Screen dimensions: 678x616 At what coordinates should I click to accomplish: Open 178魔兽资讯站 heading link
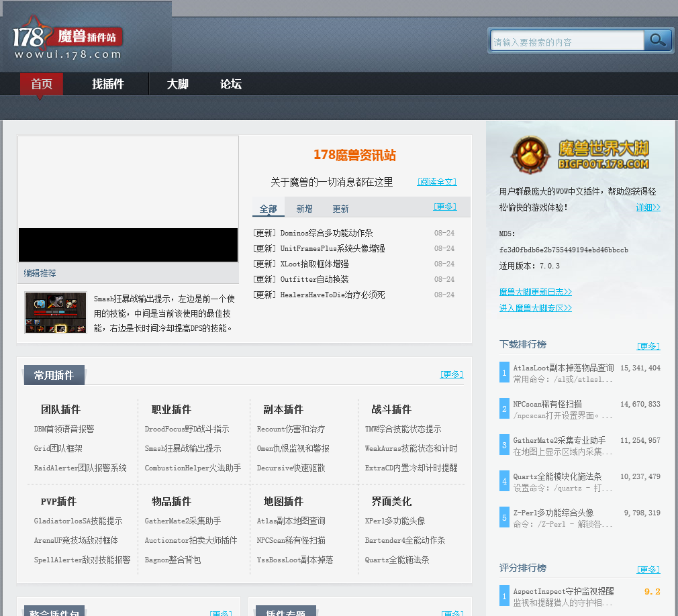(x=354, y=155)
